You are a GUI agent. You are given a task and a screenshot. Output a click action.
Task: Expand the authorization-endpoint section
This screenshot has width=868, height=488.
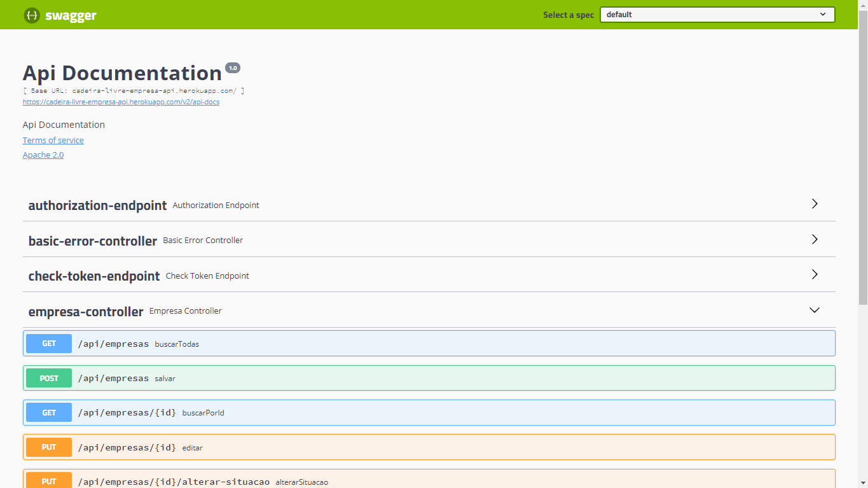click(429, 204)
